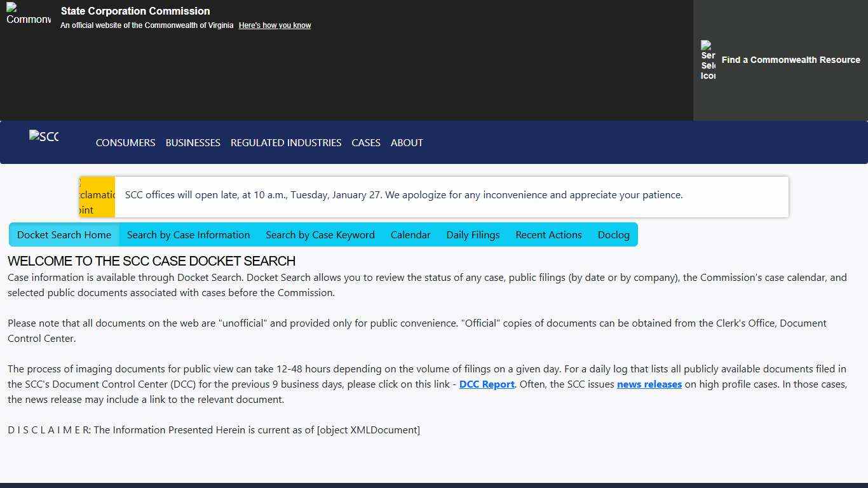Switch to Search by Case Keyword

click(x=320, y=234)
